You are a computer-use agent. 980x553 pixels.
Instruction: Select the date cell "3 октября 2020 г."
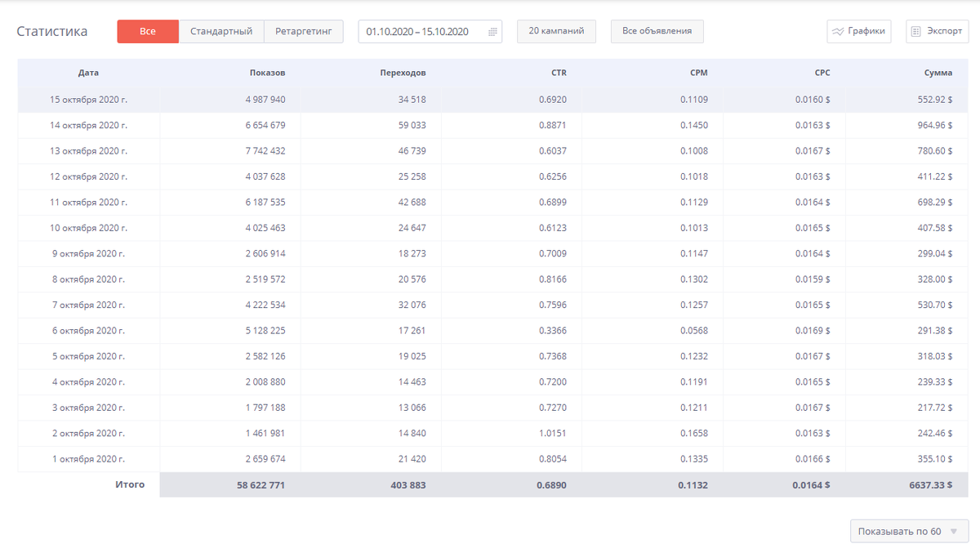click(x=88, y=408)
